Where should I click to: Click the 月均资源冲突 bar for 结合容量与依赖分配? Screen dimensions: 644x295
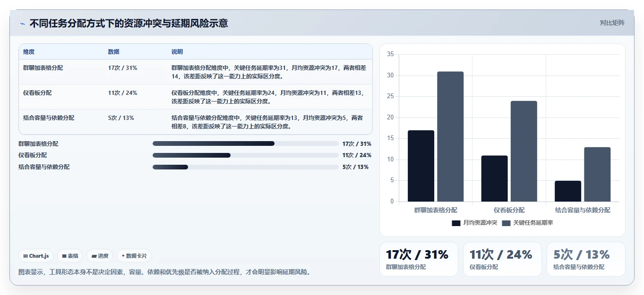(x=568, y=191)
